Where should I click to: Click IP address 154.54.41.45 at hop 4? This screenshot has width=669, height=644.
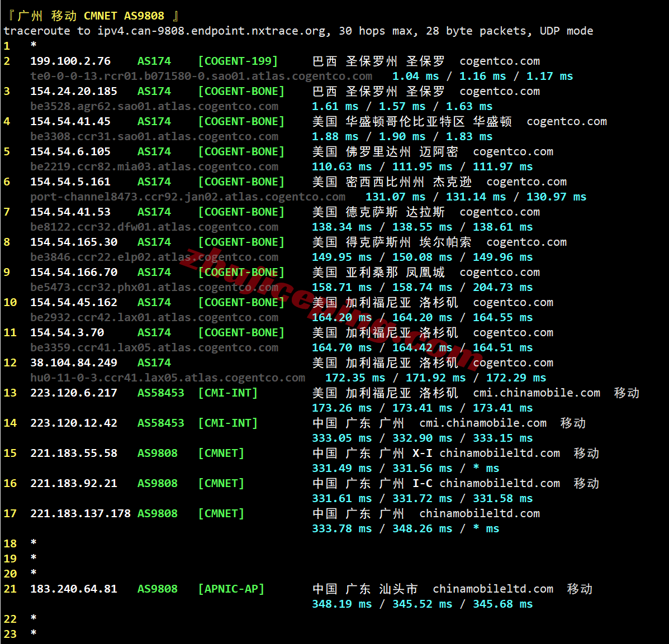(70, 121)
